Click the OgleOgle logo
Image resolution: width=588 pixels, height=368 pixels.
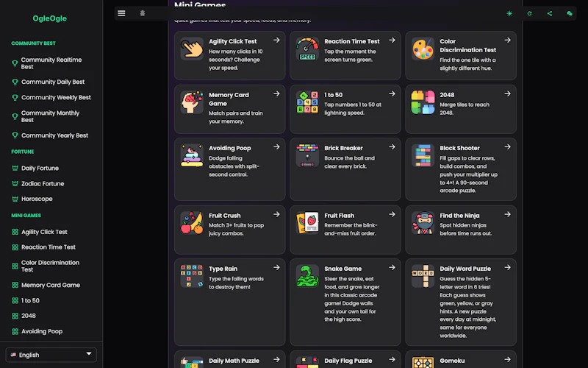(49, 18)
